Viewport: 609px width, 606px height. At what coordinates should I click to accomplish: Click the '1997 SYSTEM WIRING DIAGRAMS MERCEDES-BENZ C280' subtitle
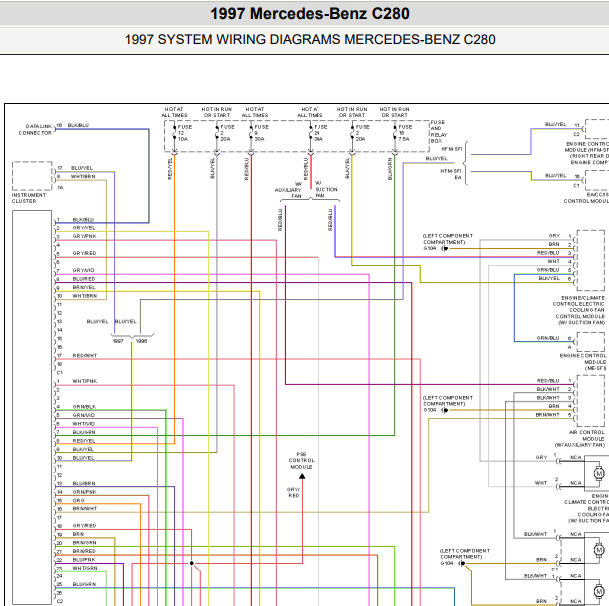pyautogui.click(x=310, y=40)
